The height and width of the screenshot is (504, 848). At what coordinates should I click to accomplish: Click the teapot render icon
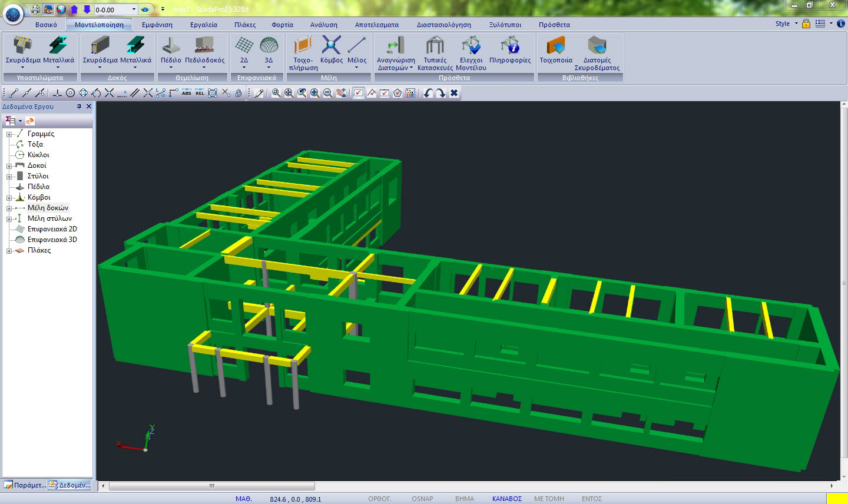coord(145,9)
